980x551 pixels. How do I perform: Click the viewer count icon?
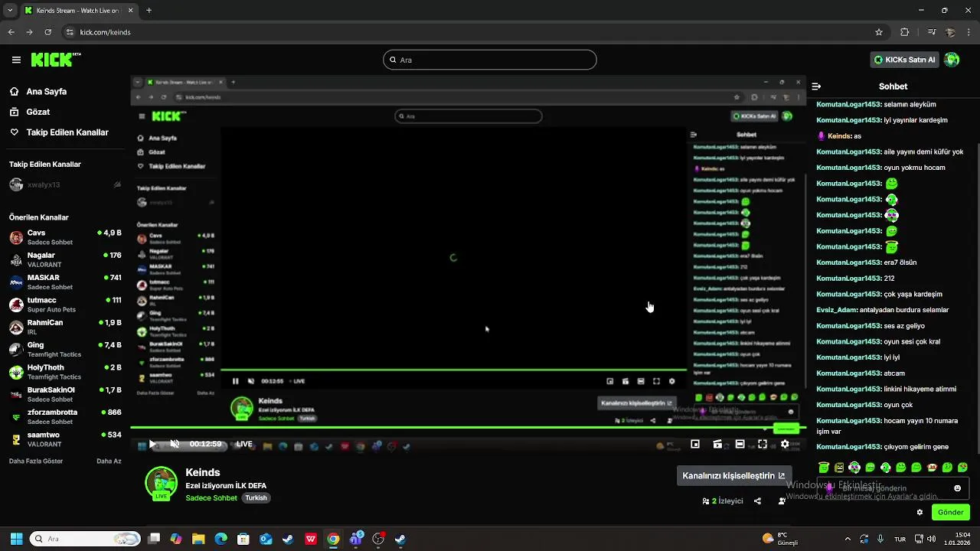706,501
